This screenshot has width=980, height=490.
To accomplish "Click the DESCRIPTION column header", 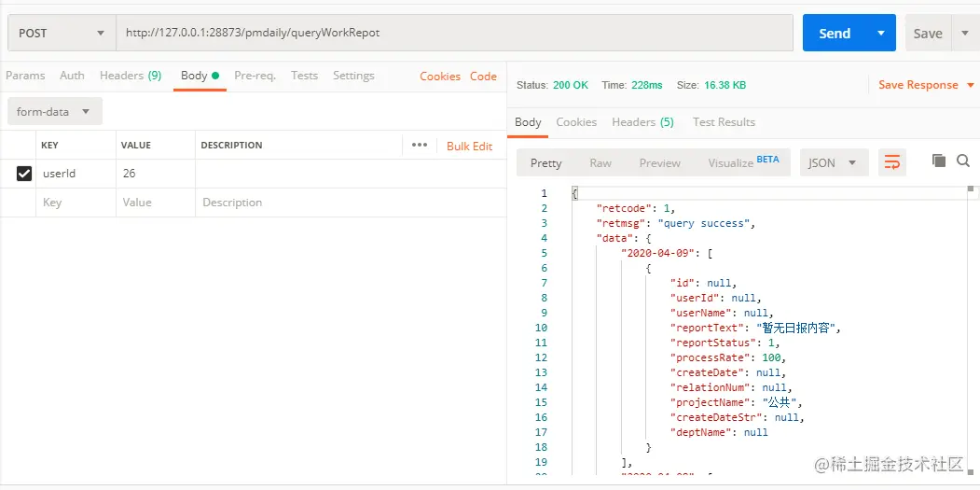I will point(231,146).
